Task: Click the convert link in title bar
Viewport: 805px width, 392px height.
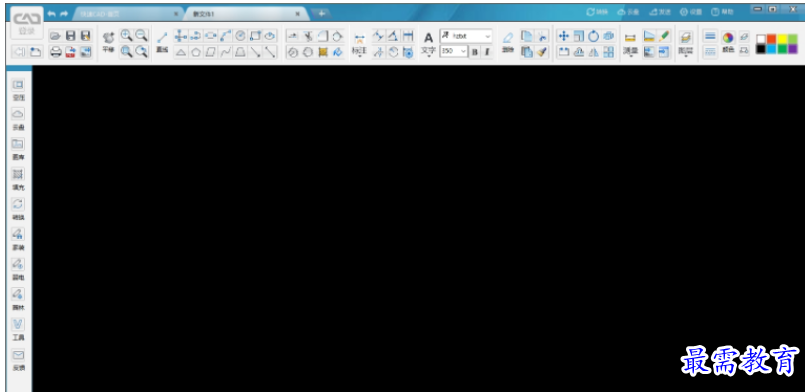Action: click(x=597, y=12)
